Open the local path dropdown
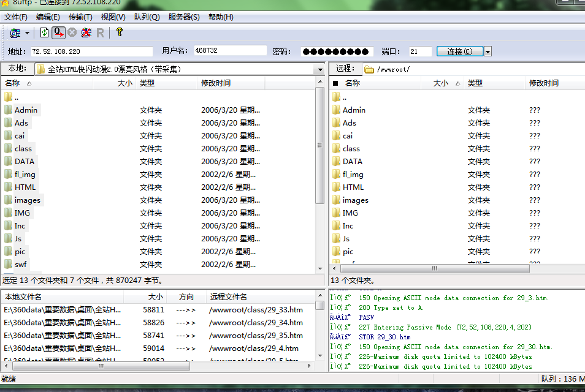Image resolution: width=585 pixels, height=392 pixels. click(319, 69)
